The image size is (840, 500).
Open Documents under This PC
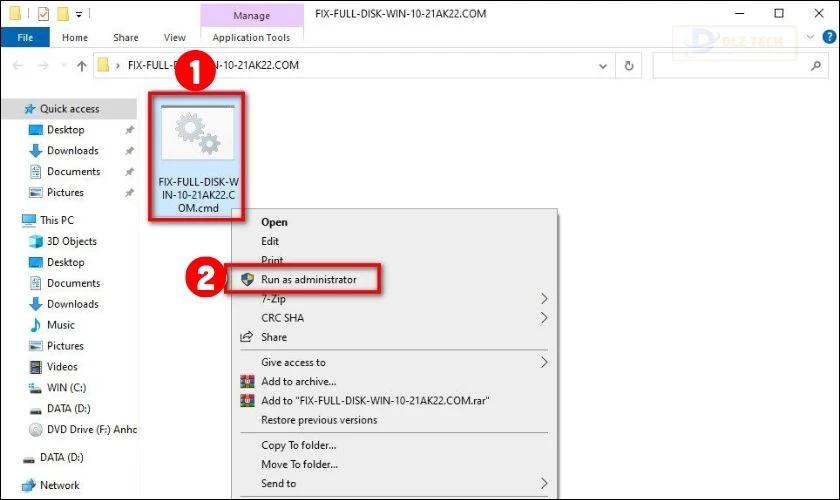point(73,283)
